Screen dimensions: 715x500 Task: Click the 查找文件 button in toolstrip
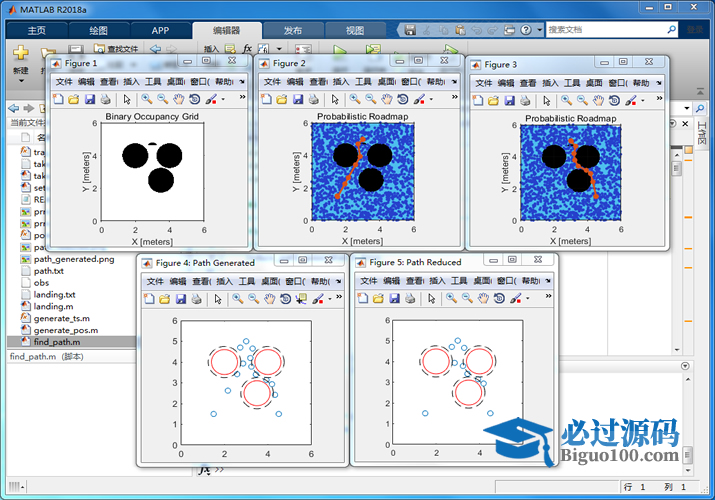(x=116, y=48)
